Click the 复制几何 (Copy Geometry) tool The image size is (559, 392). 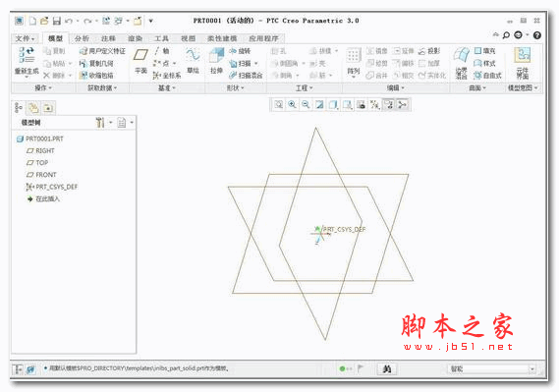(x=96, y=64)
